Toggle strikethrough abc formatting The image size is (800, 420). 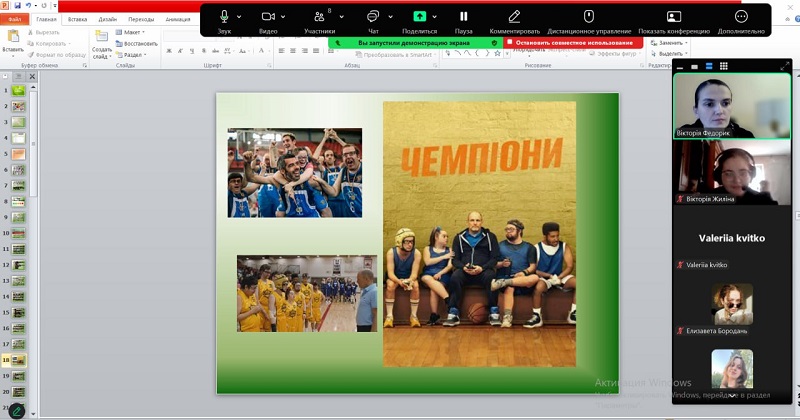point(215,51)
